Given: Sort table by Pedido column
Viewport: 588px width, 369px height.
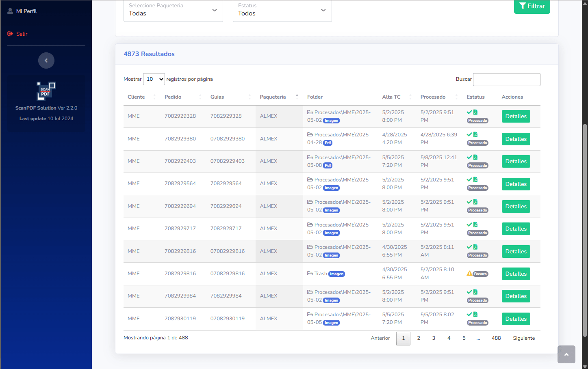Looking at the screenshot, I should pyautogui.click(x=183, y=97).
